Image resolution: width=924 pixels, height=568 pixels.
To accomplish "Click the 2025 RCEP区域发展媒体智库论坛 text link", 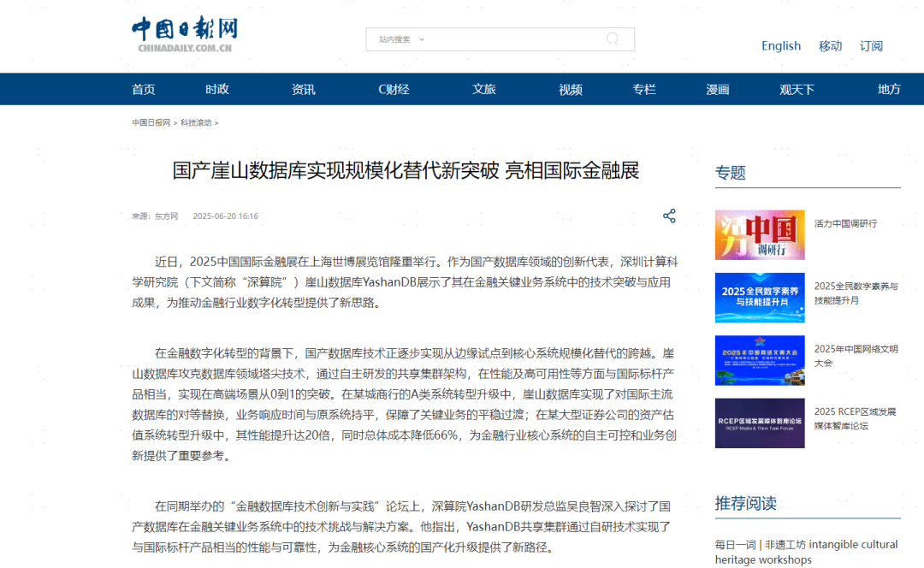I will pos(855,419).
